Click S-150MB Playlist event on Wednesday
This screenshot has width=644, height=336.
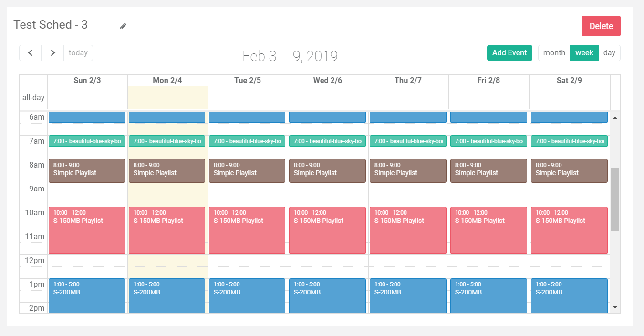pos(327,230)
